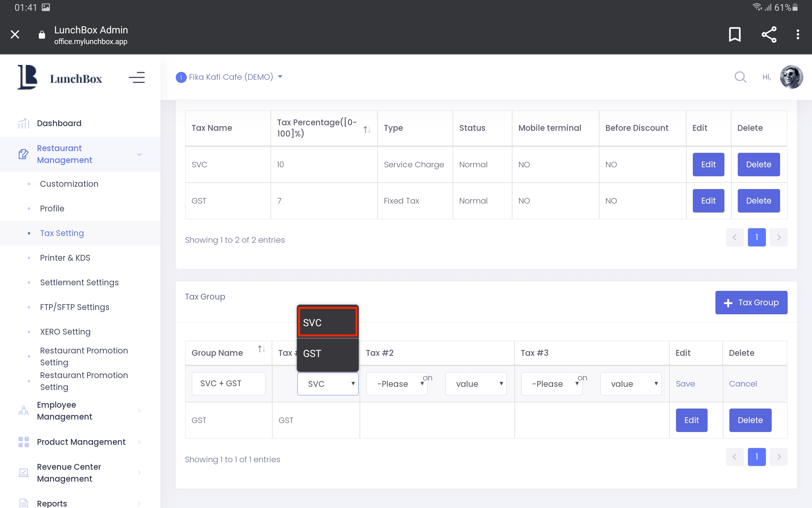Click the browser bookmark icon
This screenshot has width=812, height=508.
(x=734, y=34)
